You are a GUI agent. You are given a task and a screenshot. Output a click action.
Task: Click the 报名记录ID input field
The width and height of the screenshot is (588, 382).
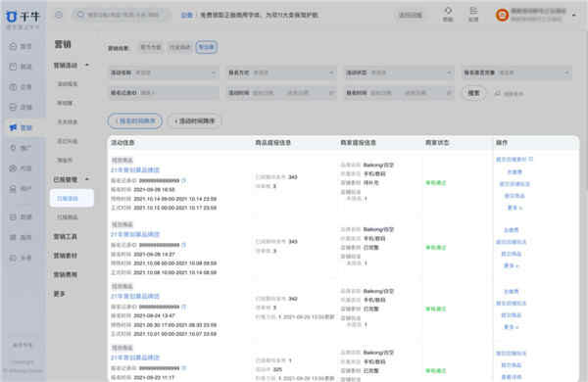[x=164, y=93]
